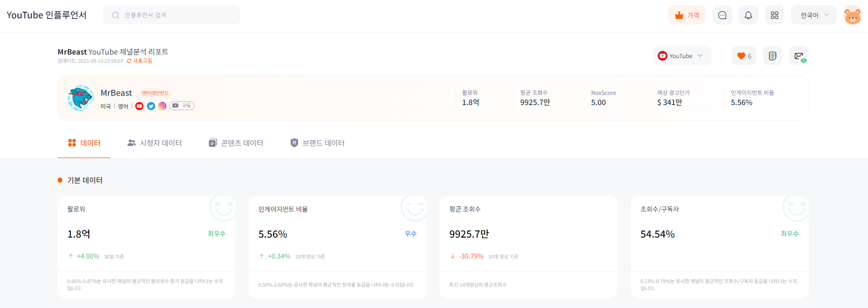The width and height of the screenshot is (868, 308).
Task: Expand the YouTube platform dropdown
Action: point(682,56)
